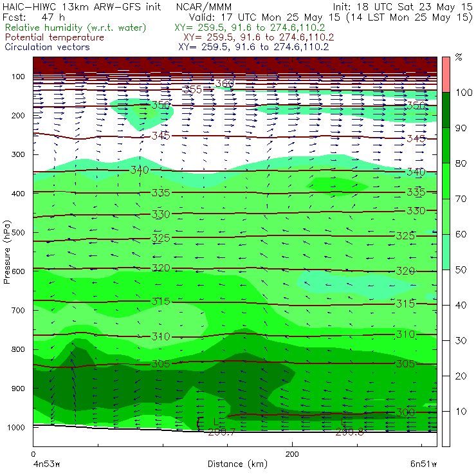
Task: Click the '800' pressure axis tick label
Action: (x=18, y=349)
